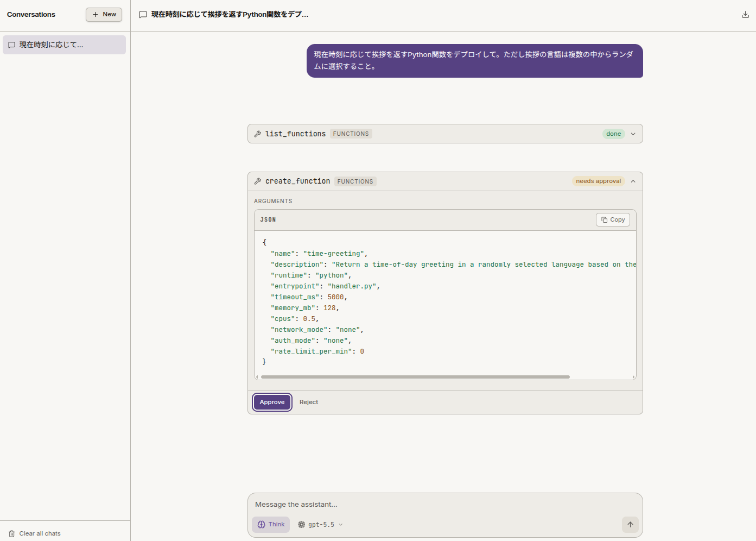This screenshot has height=541, width=756.
Task: Click the wrench icon beside list_functions
Action: 258,134
